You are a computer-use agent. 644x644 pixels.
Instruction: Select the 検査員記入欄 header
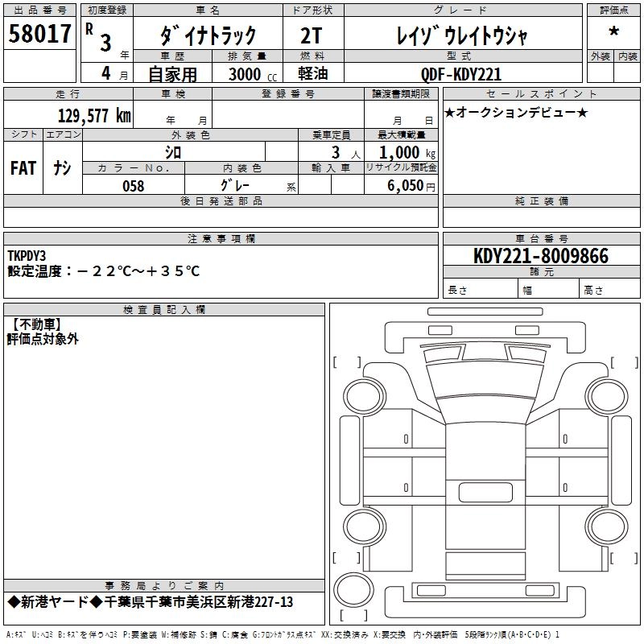point(164,310)
